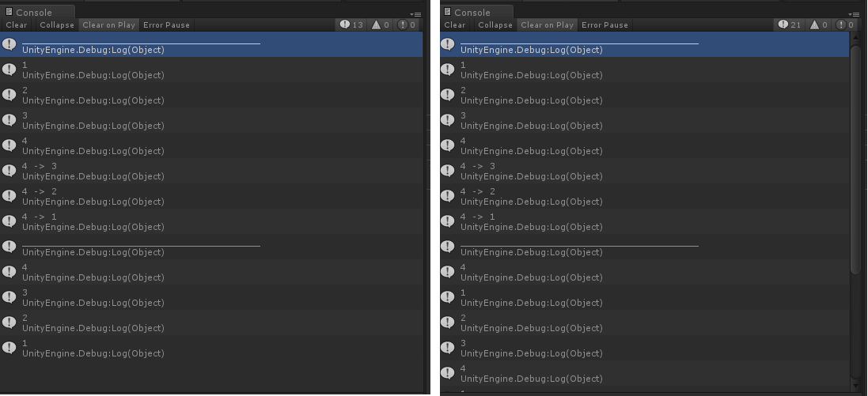
Task: Click the right console's vertical scrollbar thumb
Action: point(855,158)
